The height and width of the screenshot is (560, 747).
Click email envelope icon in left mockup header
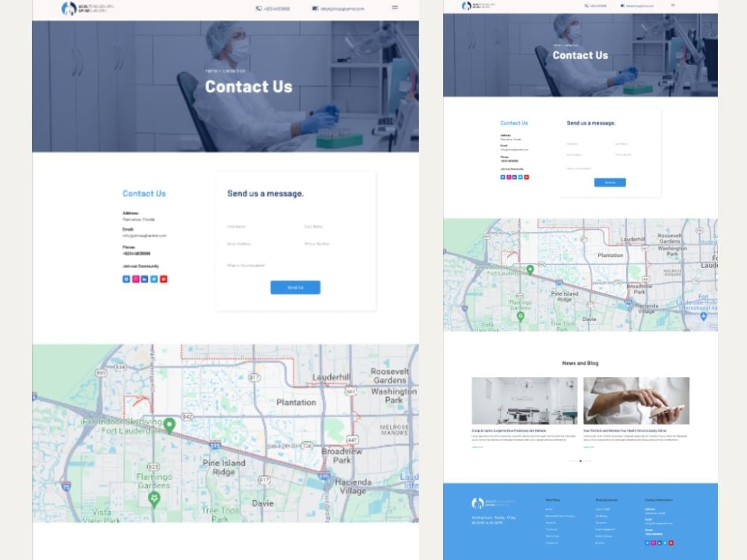coord(315,8)
